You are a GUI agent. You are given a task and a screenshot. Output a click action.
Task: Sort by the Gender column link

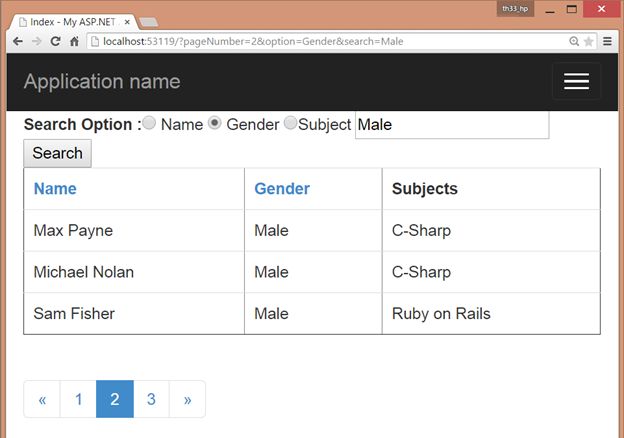(x=282, y=188)
